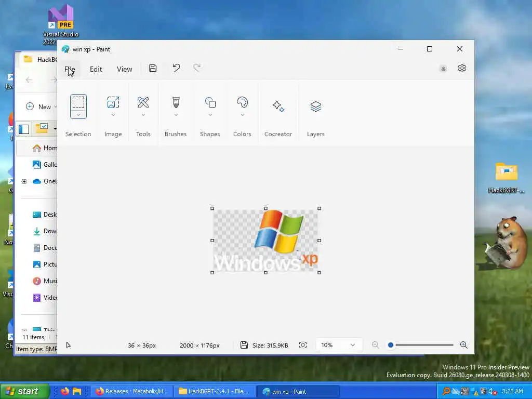Image resolution: width=532 pixels, height=399 pixels.
Task: Click the File Explorer quick launch icon
Action: (x=77, y=391)
